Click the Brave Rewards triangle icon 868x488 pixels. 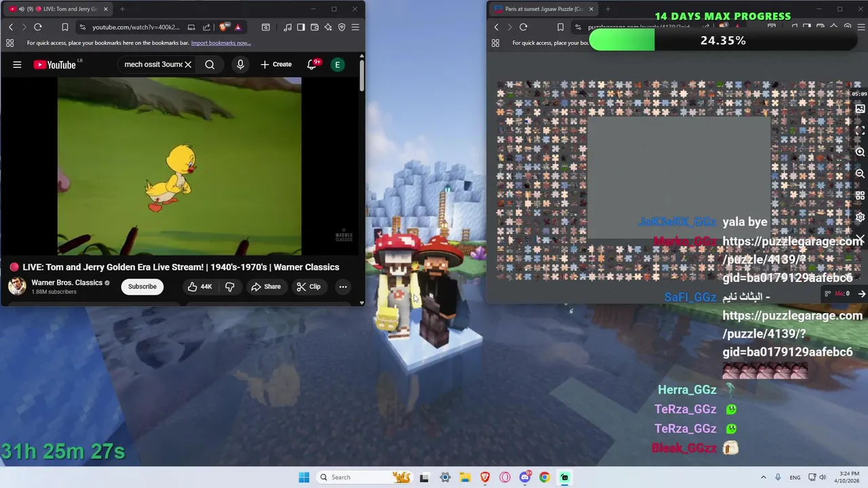pos(237,27)
